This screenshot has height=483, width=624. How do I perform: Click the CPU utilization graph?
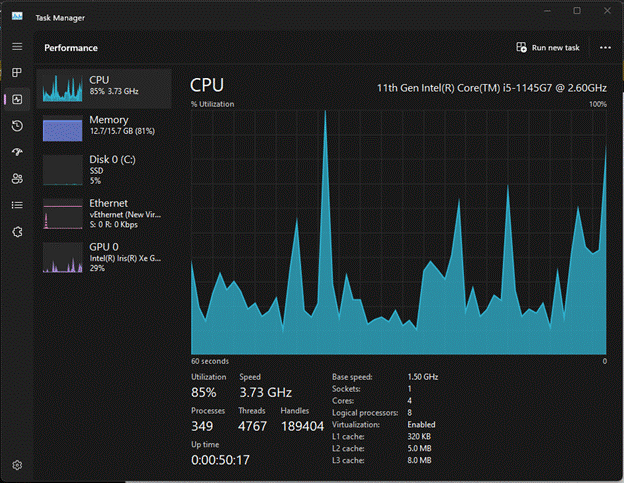pos(399,232)
